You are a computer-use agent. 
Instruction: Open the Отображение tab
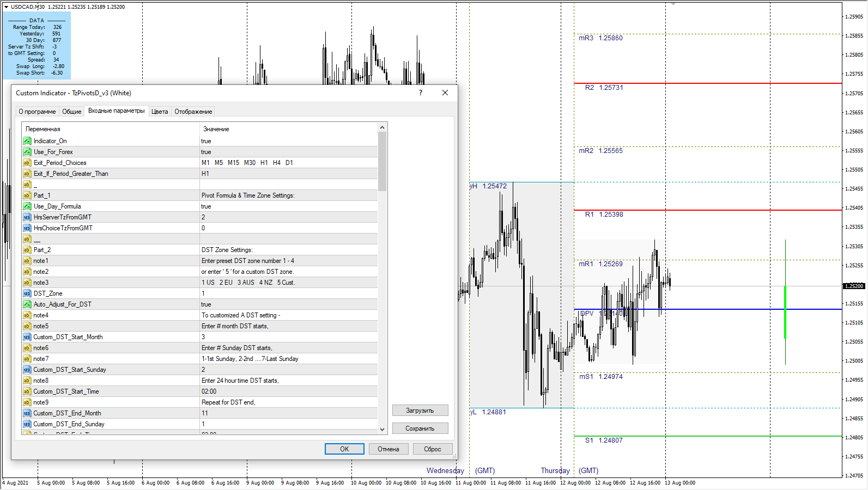pos(193,112)
